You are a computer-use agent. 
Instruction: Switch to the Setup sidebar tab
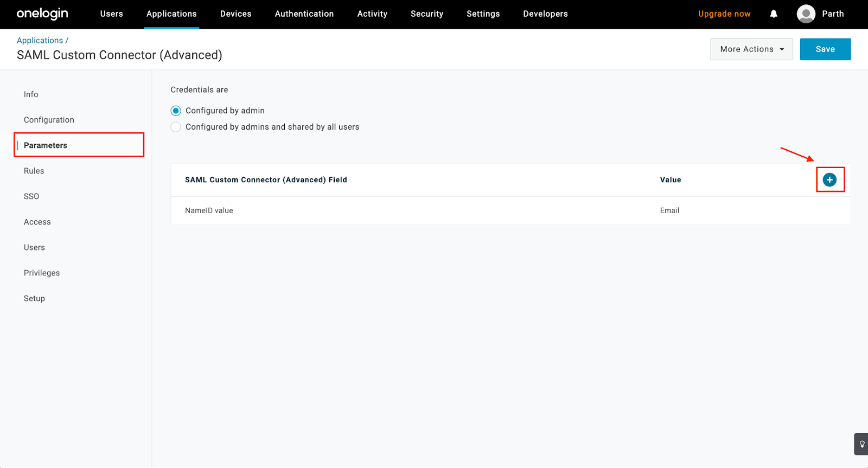point(34,298)
